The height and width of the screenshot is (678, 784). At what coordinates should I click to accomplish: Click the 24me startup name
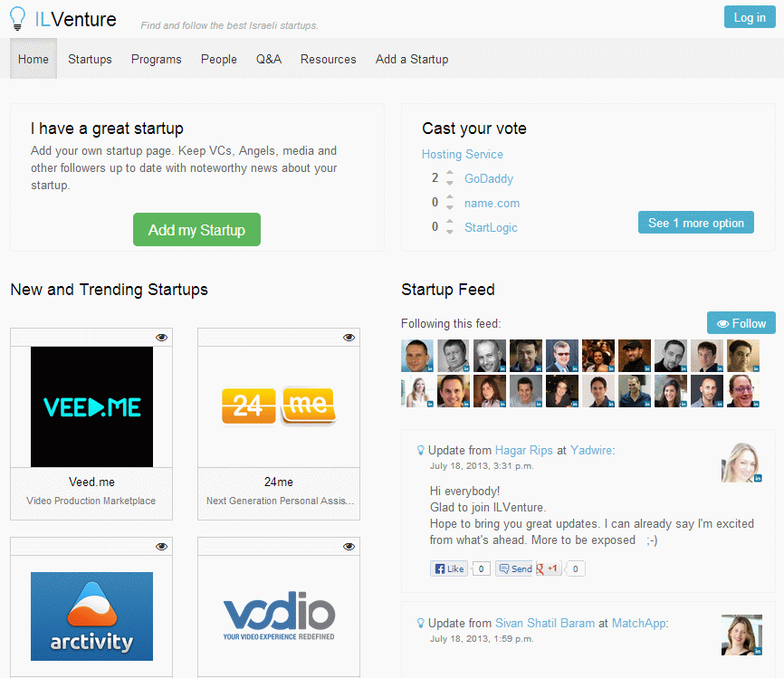(x=279, y=482)
